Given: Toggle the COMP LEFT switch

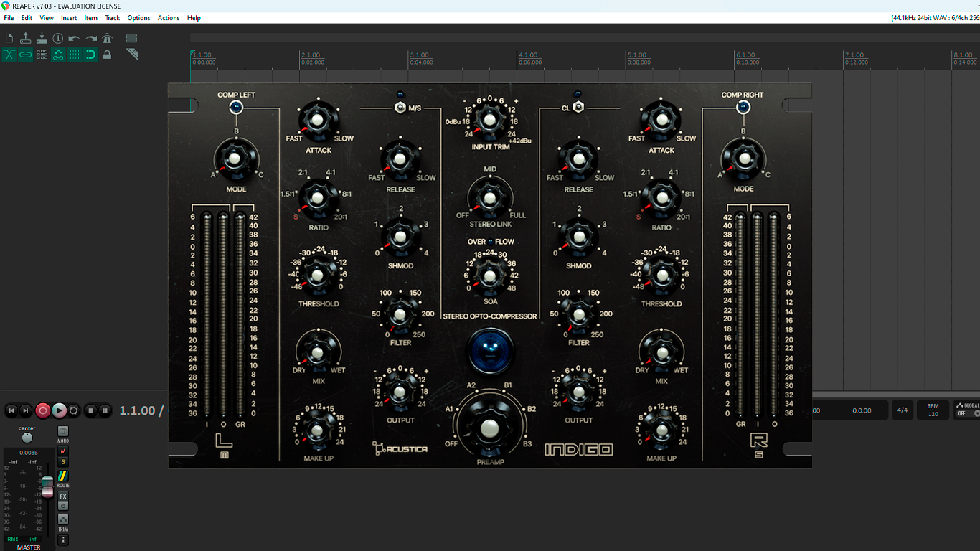Looking at the screenshot, I should click(236, 108).
